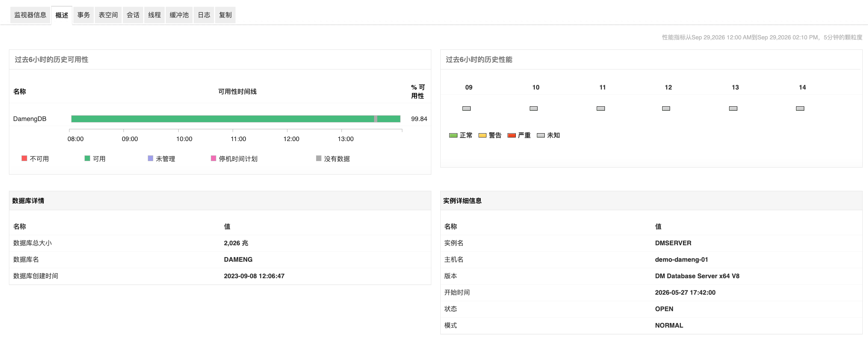Click the 2,026 兆 database size value
This screenshot has height=338, width=868.
point(236,243)
